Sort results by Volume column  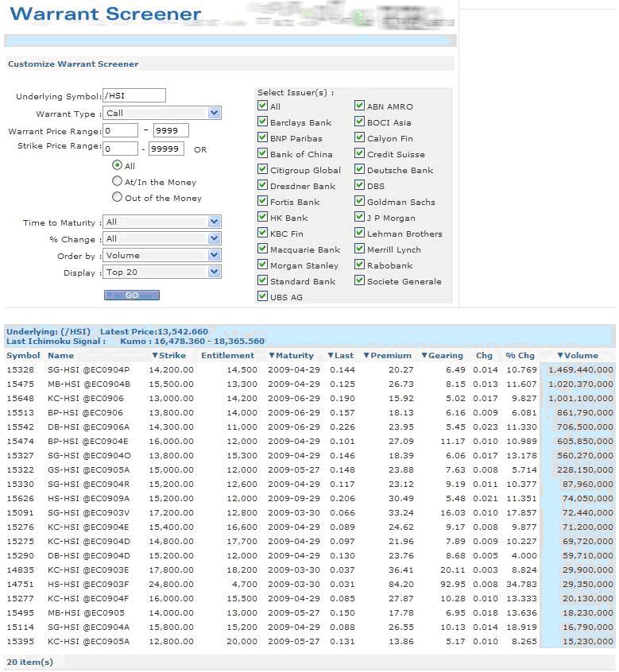pos(578,356)
